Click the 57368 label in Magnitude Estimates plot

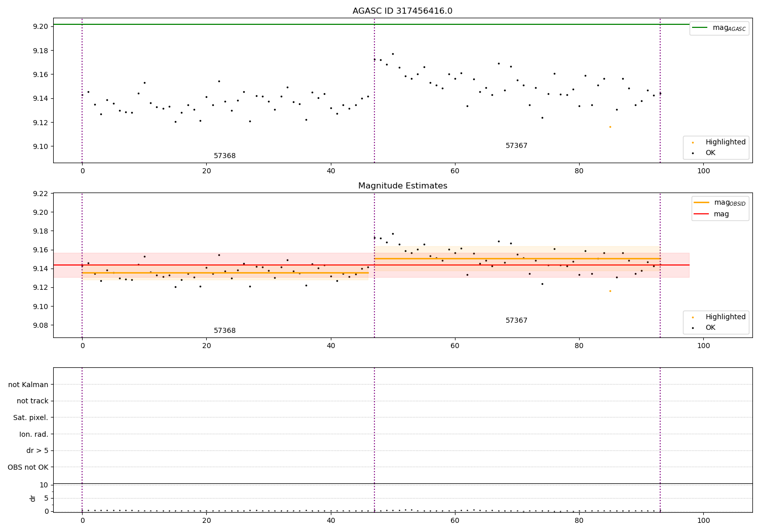[224, 331]
